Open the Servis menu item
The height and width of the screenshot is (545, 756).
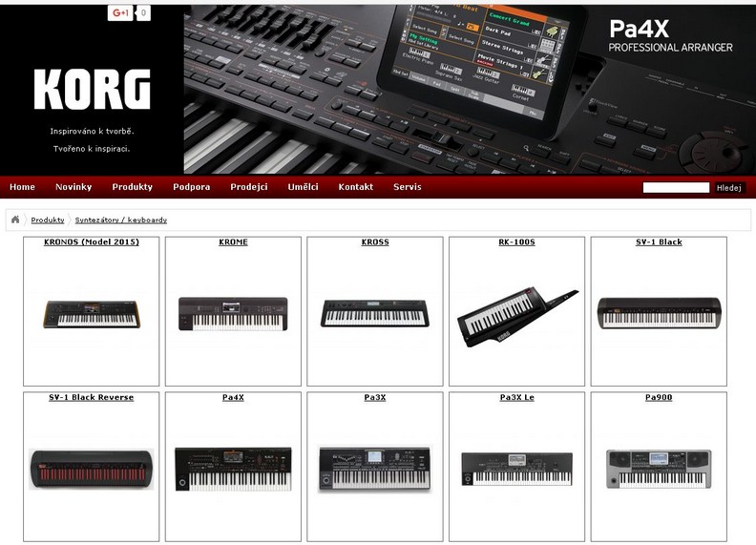click(408, 187)
